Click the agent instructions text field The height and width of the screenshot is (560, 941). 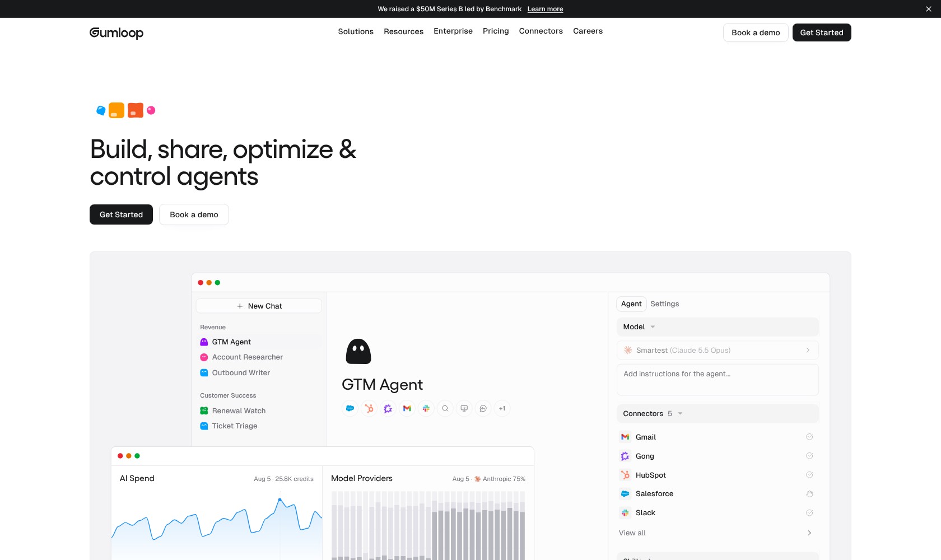(718, 380)
